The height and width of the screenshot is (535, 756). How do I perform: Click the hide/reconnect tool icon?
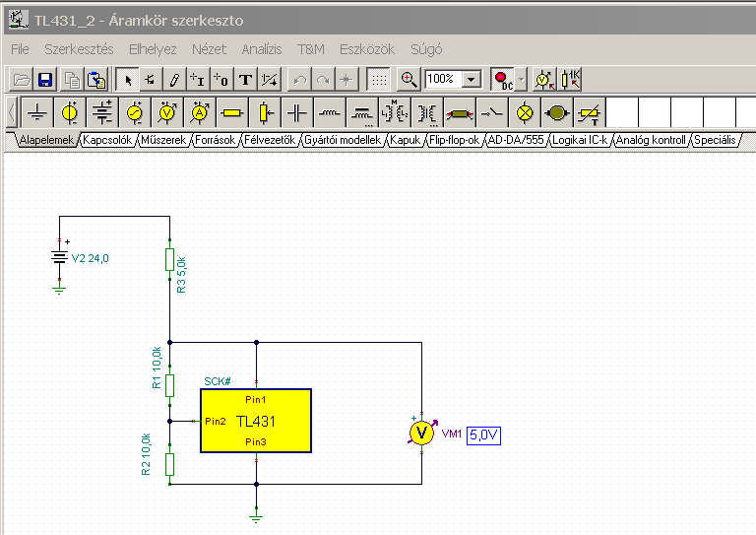[x=269, y=80]
